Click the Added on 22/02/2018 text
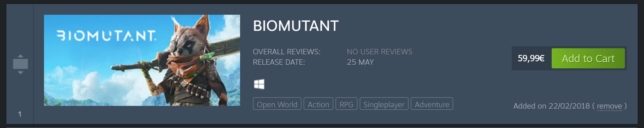This screenshot has height=128, width=644. pos(552,106)
